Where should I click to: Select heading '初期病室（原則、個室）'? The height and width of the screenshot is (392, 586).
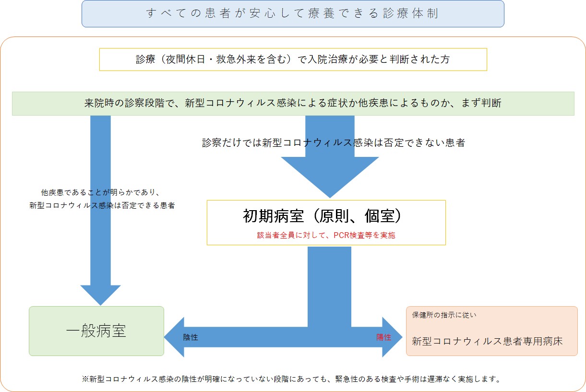pyautogui.click(x=322, y=216)
